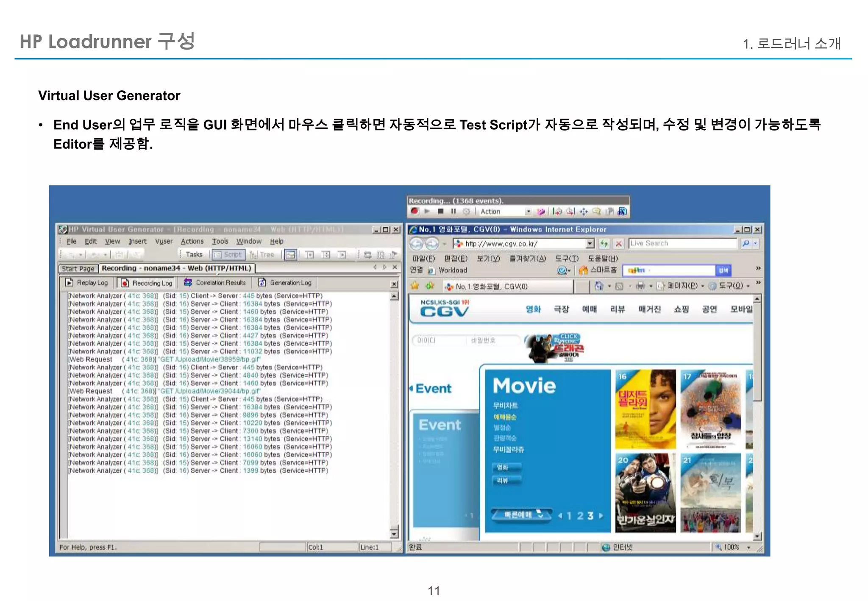Open the 도구(O) dropdown in IE command bar
868x601 pixels.
tap(730, 286)
